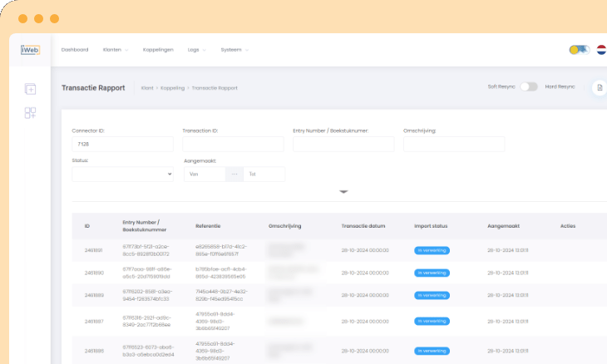Toggle the yellow theme switch in top bar
607x364 pixels.
click(579, 50)
